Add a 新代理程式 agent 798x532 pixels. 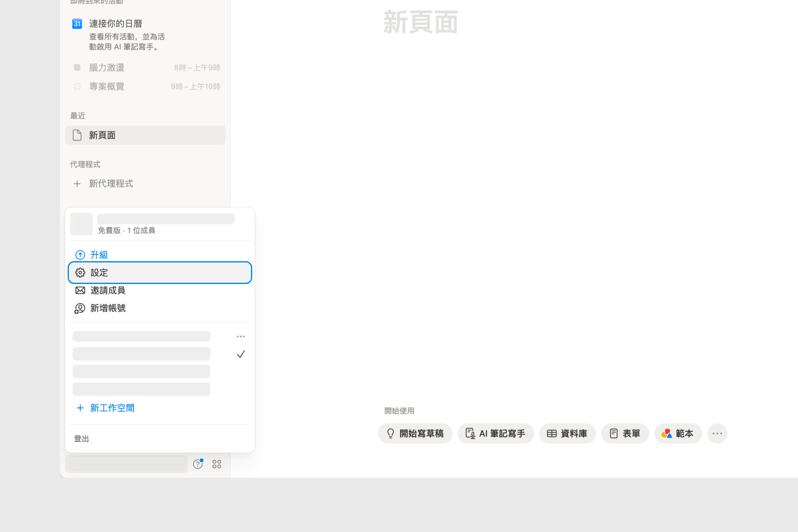pos(146,184)
